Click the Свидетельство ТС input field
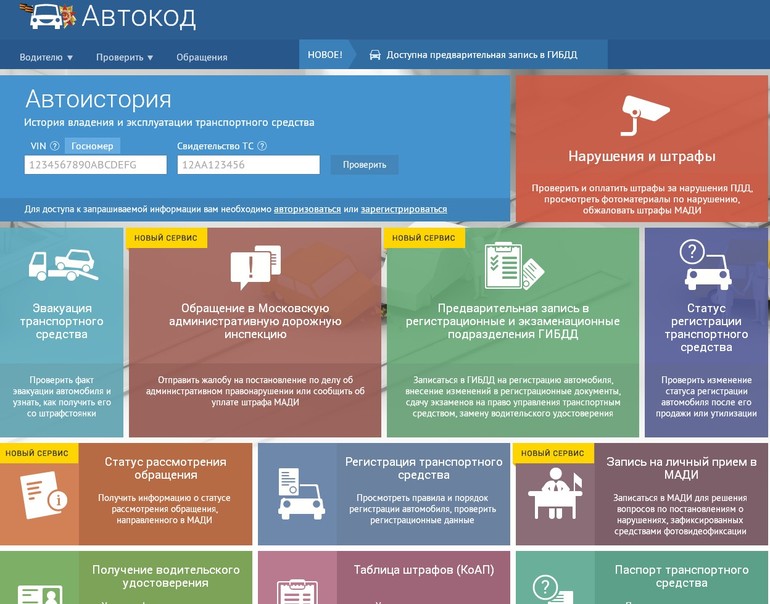770x604 pixels. point(248,165)
